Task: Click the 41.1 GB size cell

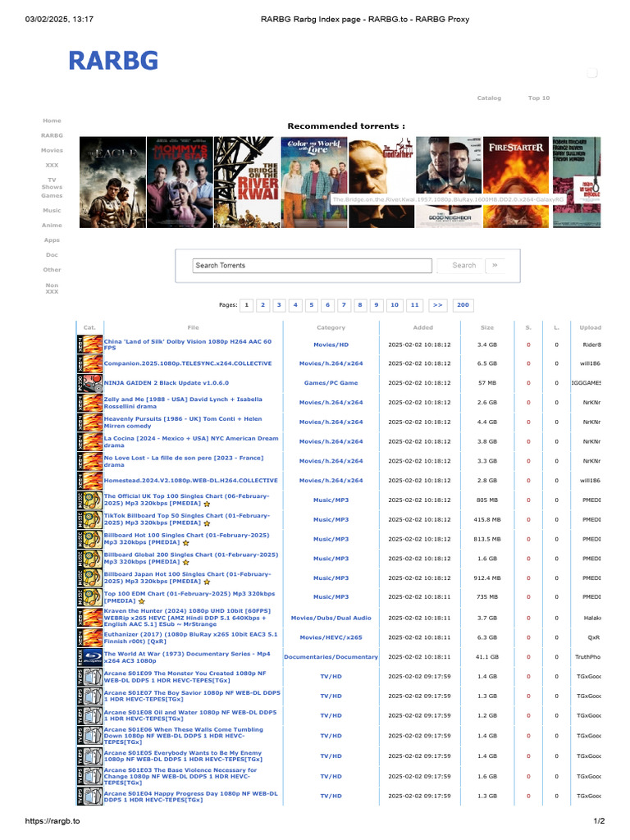Action: pyautogui.click(x=487, y=657)
